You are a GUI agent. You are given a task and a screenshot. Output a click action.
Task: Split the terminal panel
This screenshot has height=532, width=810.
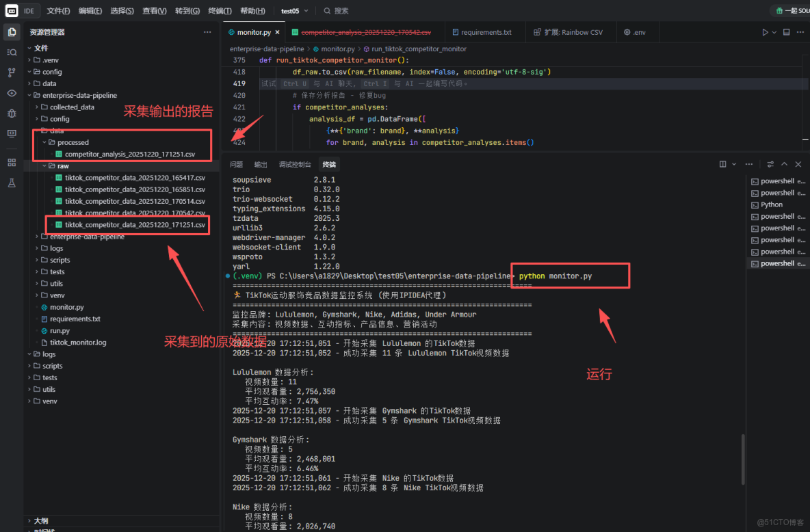(x=722, y=164)
